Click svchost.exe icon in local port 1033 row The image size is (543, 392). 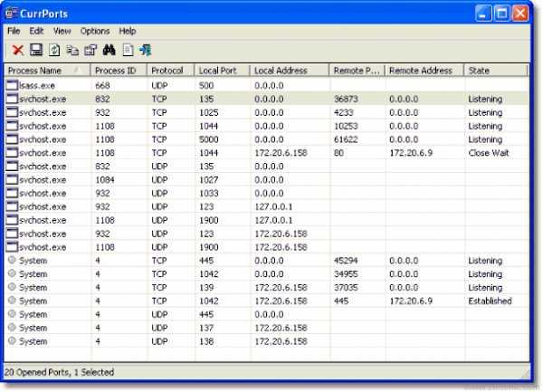click(12, 193)
